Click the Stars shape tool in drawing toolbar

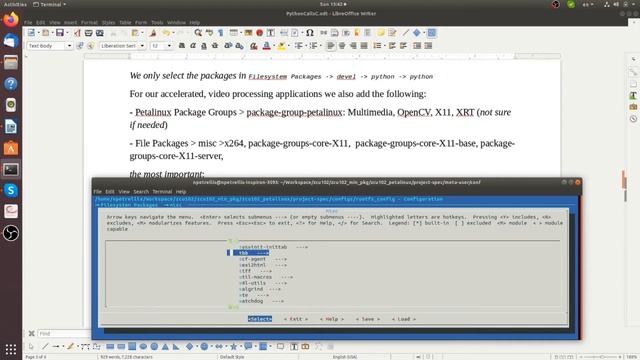pos(233,347)
